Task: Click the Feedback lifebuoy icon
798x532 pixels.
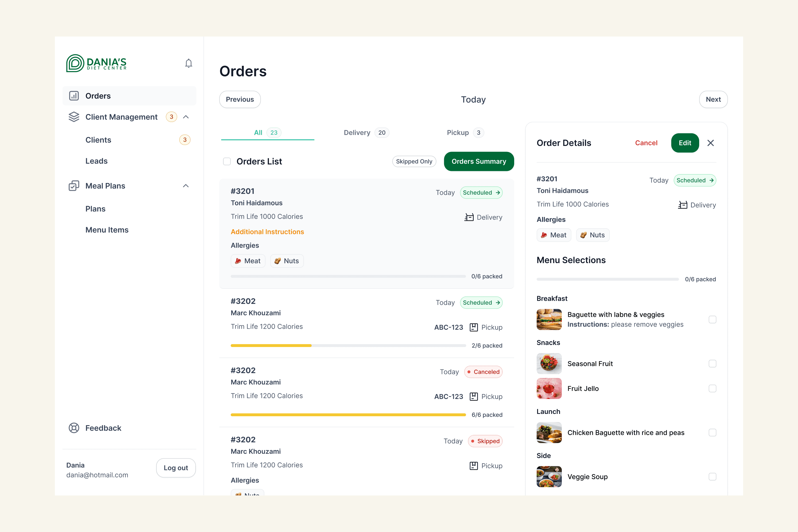Action: (x=74, y=428)
